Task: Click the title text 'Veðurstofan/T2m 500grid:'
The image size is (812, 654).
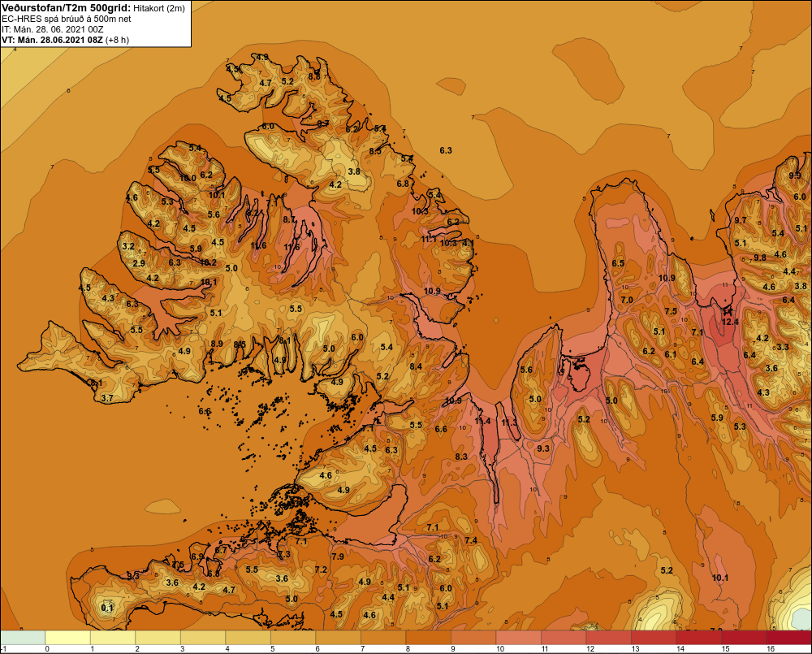Action: click(67, 8)
